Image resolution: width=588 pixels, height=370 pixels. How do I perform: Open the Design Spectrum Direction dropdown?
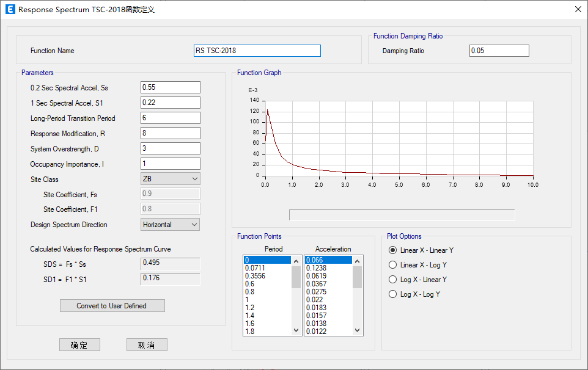pyautogui.click(x=171, y=225)
